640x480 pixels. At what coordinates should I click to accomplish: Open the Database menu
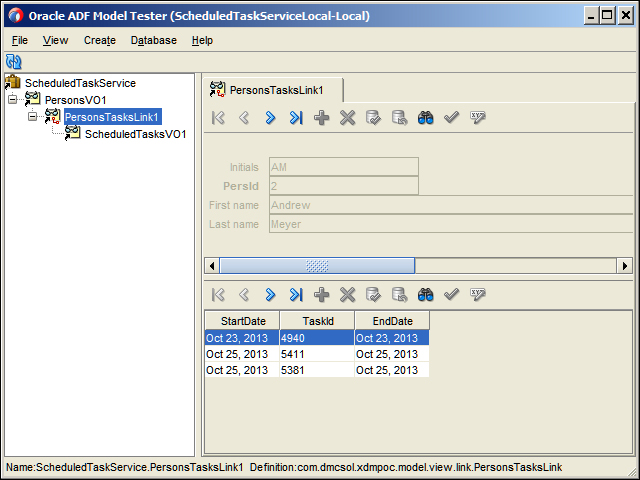pos(153,40)
